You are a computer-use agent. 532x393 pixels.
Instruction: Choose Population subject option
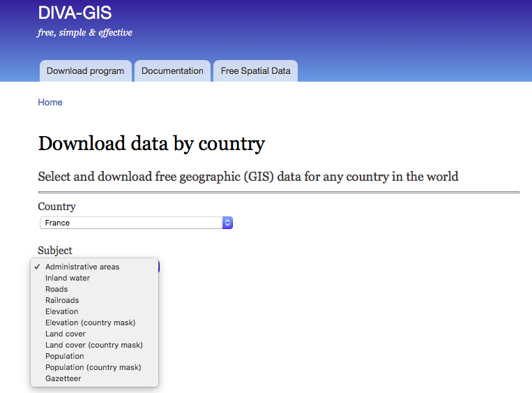94,356
